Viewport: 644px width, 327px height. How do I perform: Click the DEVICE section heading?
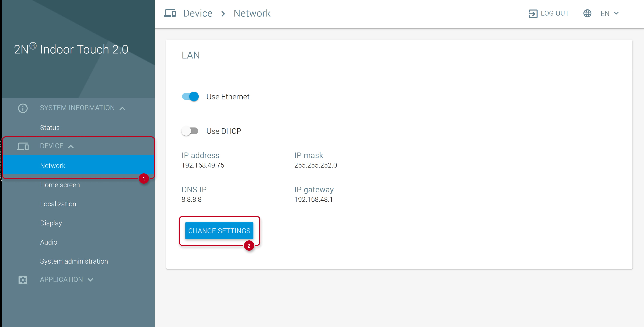52,146
